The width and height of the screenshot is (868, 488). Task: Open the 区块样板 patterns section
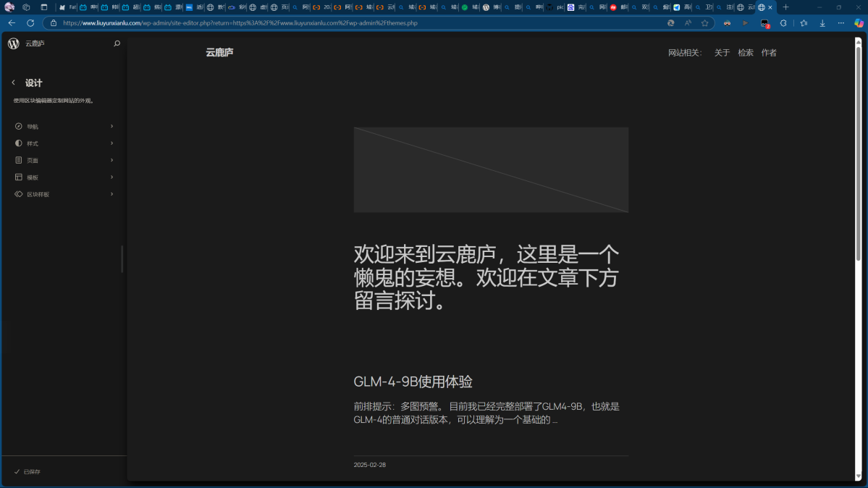64,194
